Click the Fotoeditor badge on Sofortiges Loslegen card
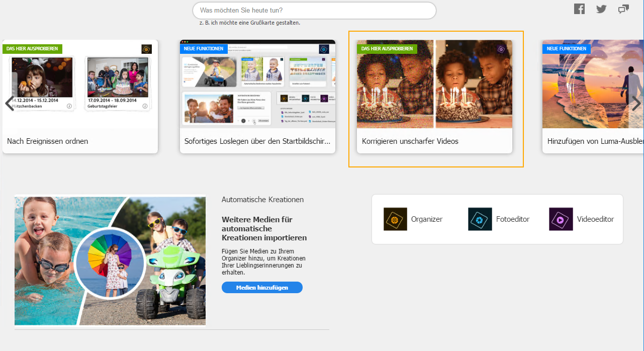Screen dimensions: 644x351 [x=324, y=49]
